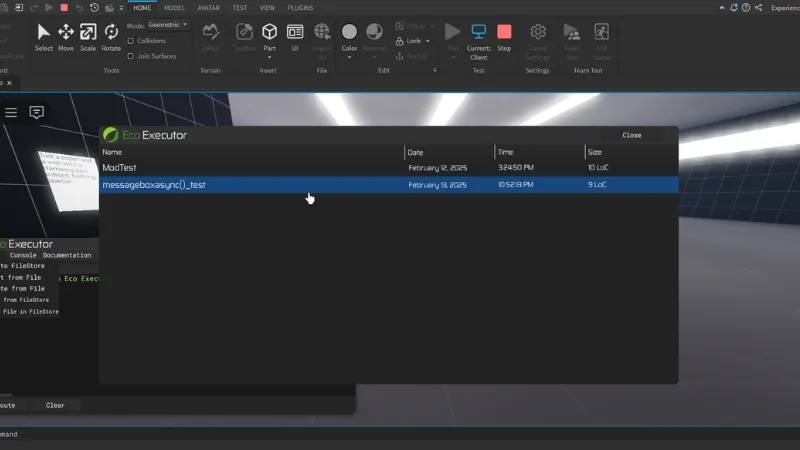Open the notifications bell

pos(734,8)
